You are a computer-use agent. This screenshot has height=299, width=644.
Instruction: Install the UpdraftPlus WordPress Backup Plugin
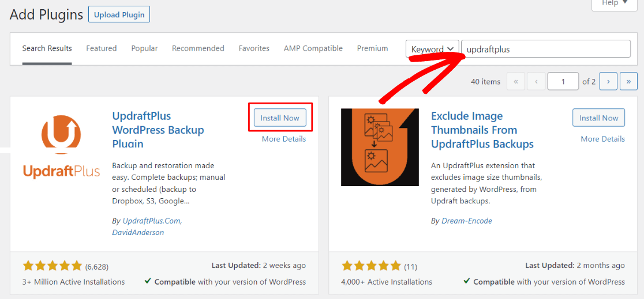point(280,118)
